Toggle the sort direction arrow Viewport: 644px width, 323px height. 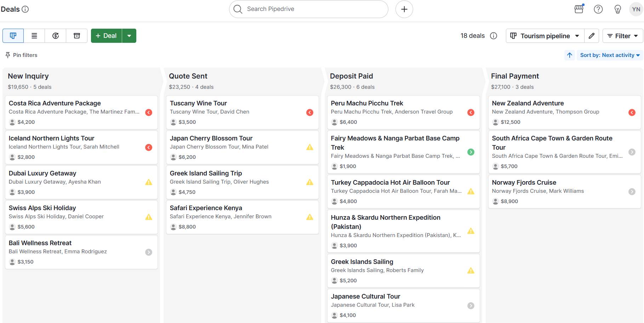[569, 55]
